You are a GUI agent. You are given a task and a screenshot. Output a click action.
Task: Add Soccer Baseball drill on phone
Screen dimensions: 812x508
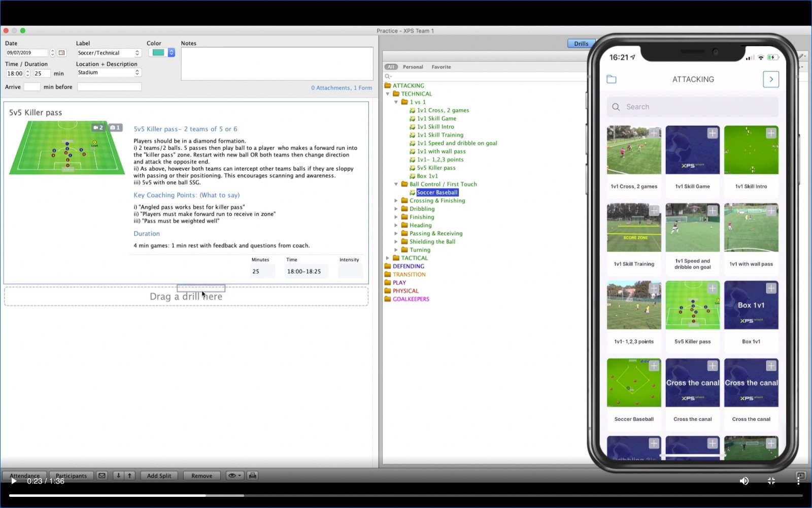pyautogui.click(x=654, y=366)
